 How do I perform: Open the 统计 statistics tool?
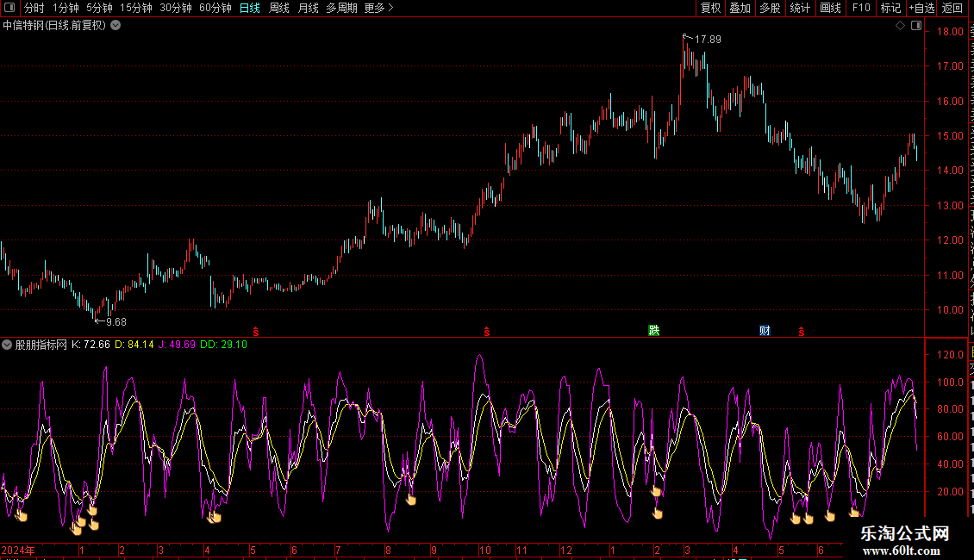(799, 8)
